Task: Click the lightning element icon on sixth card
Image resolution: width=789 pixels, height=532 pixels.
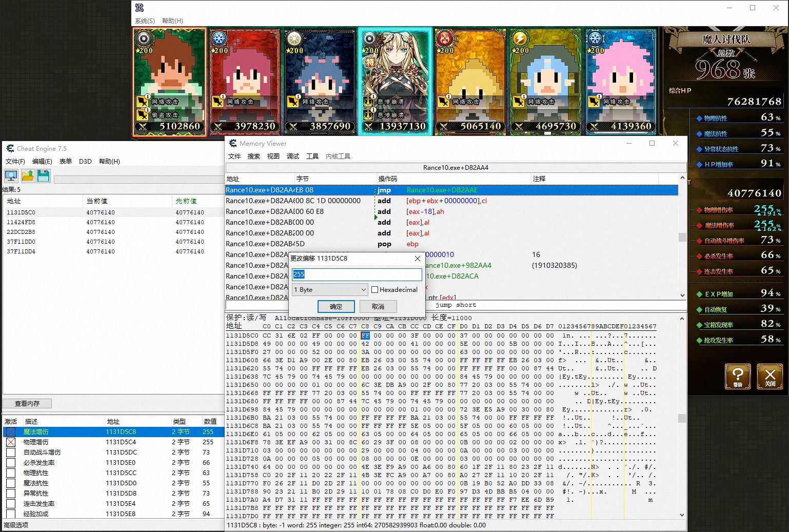Action: point(520,38)
